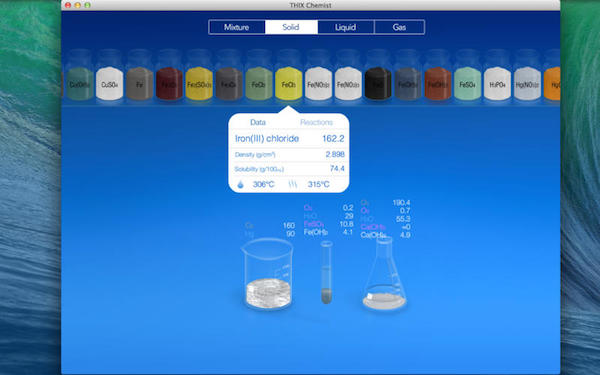
Task: Click the melting point droplet icon
Action: click(240, 184)
